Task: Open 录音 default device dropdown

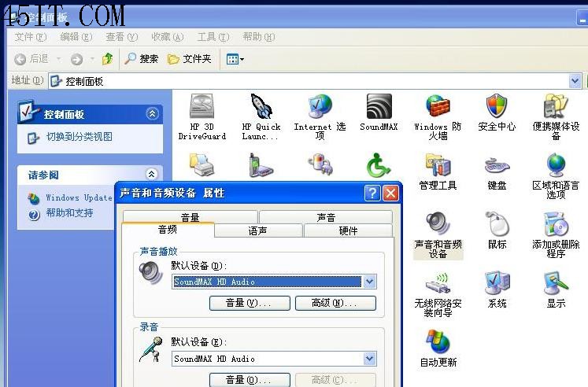Action: click(369, 359)
